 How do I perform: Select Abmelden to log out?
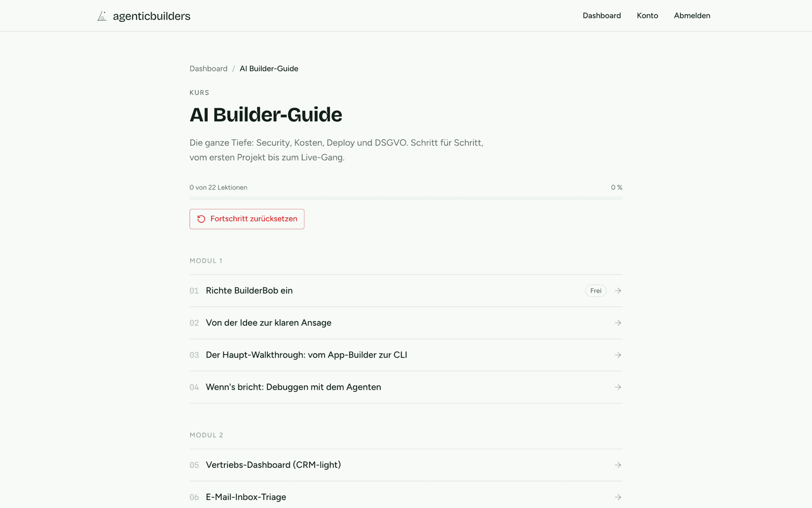692,16
